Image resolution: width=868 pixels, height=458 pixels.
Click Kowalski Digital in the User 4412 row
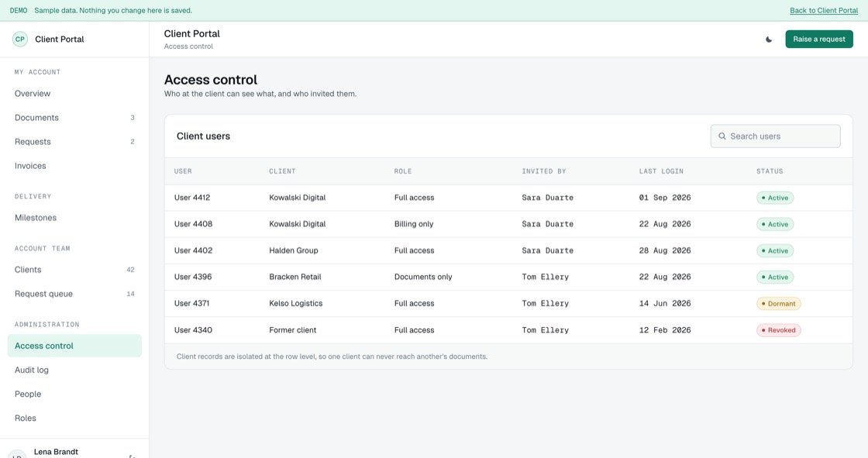click(x=298, y=198)
